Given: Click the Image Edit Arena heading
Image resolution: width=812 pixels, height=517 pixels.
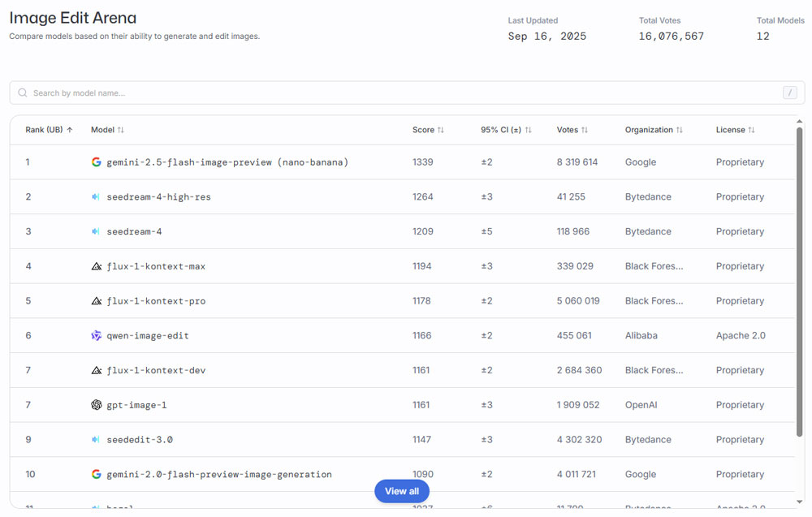Looking at the screenshot, I should [x=73, y=18].
